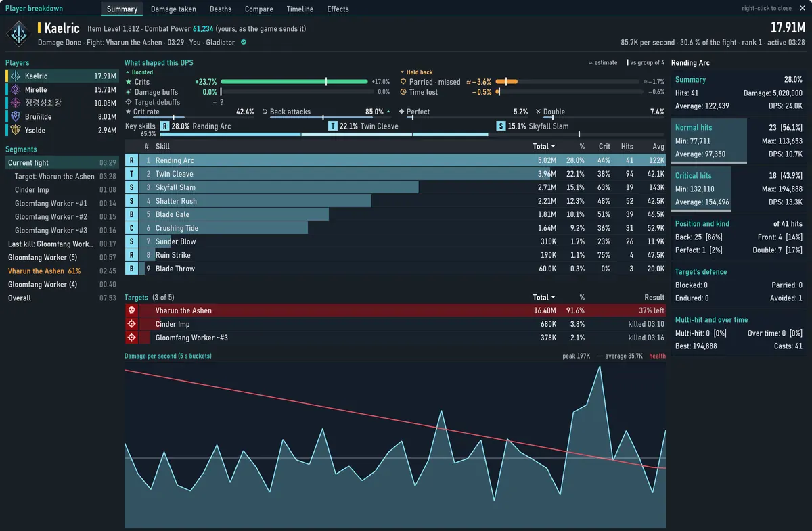Click the skull icon for Vharun the Ashen
Viewport: 812px width, 531px height.
(x=131, y=310)
